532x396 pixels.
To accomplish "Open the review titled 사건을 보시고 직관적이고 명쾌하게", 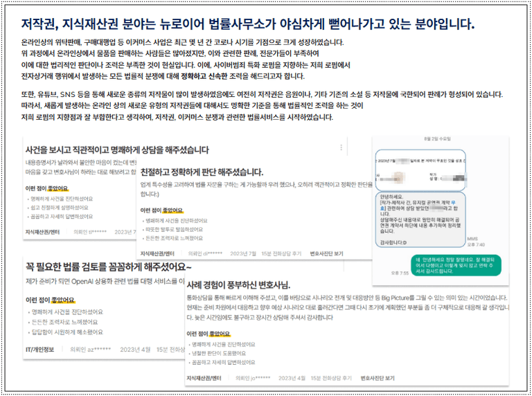I will click(116, 150).
